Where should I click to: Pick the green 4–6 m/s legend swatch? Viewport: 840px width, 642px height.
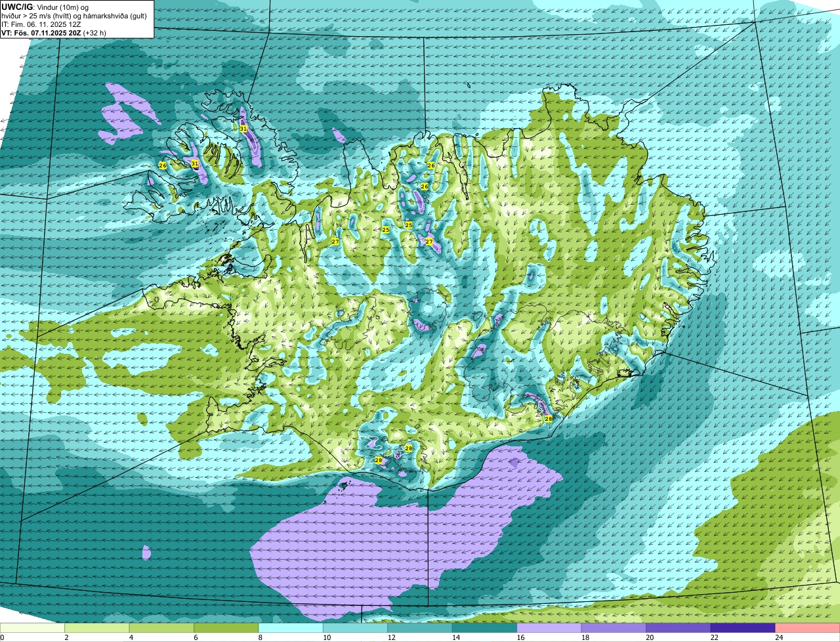163,628
